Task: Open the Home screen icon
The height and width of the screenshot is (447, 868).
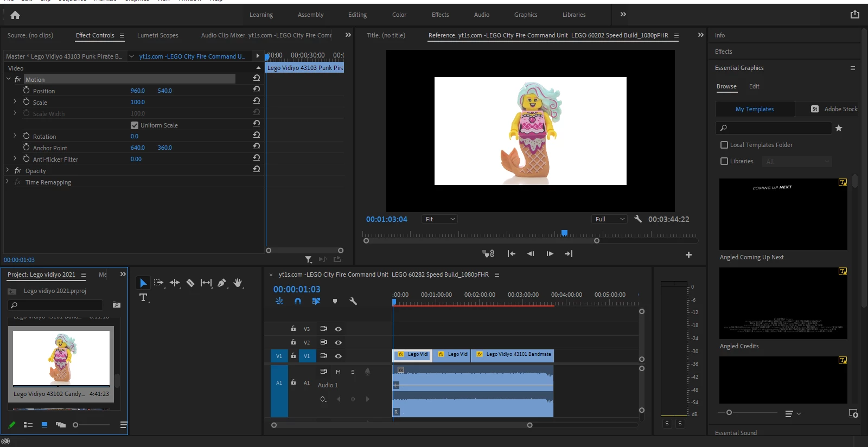Action: pos(15,15)
